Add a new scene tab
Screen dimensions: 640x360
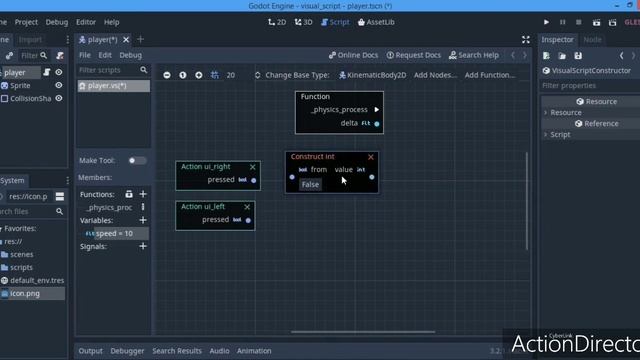pos(140,40)
